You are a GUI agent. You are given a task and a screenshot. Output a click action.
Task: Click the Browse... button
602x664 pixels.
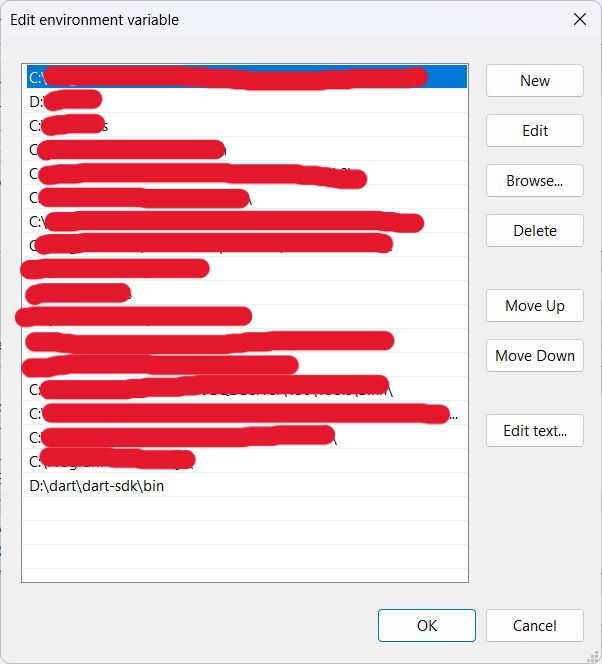coord(535,180)
